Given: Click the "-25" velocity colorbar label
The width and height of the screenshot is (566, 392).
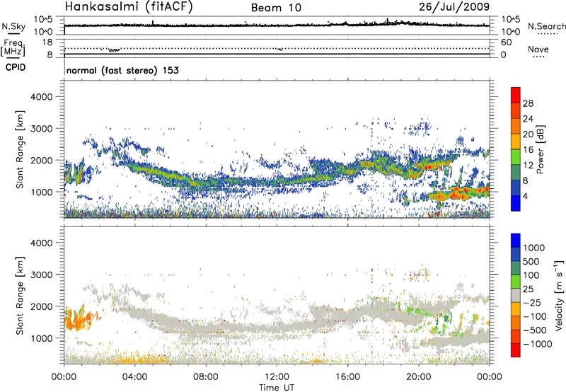Looking at the screenshot, I should pyautogui.click(x=532, y=303).
